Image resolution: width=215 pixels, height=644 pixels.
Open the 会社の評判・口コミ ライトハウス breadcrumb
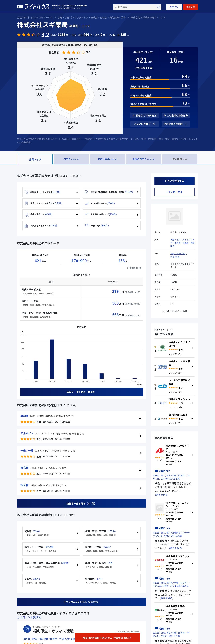click(35, 18)
